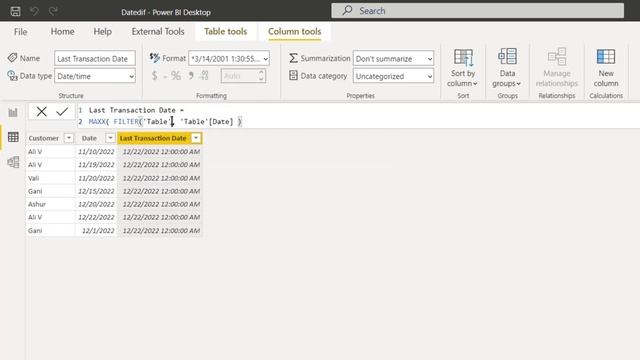
Task: Click the magnifier icon in Search box
Action: click(347, 11)
